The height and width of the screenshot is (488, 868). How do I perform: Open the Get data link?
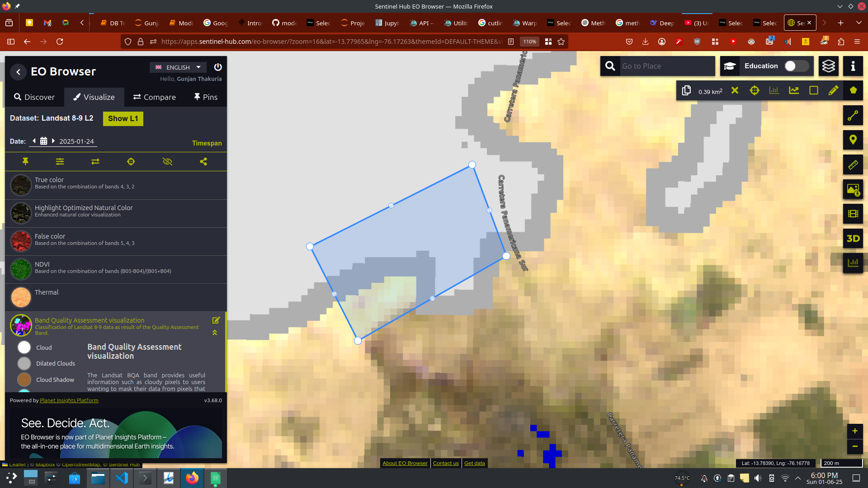[475, 463]
